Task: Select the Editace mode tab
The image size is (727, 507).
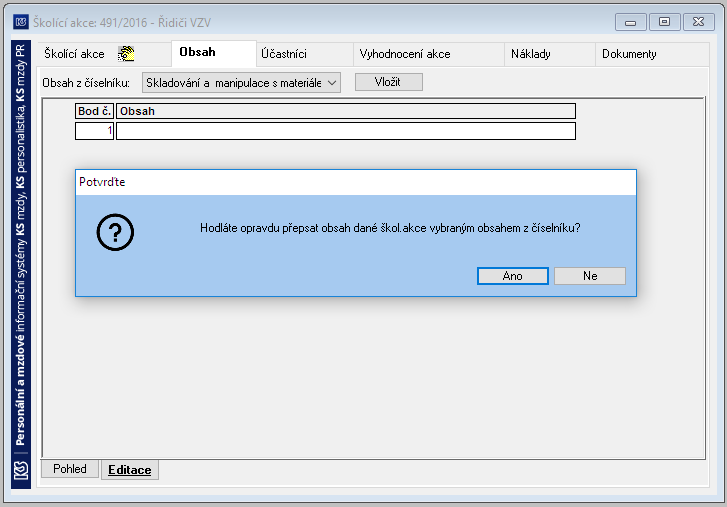Action: coord(130,469)
